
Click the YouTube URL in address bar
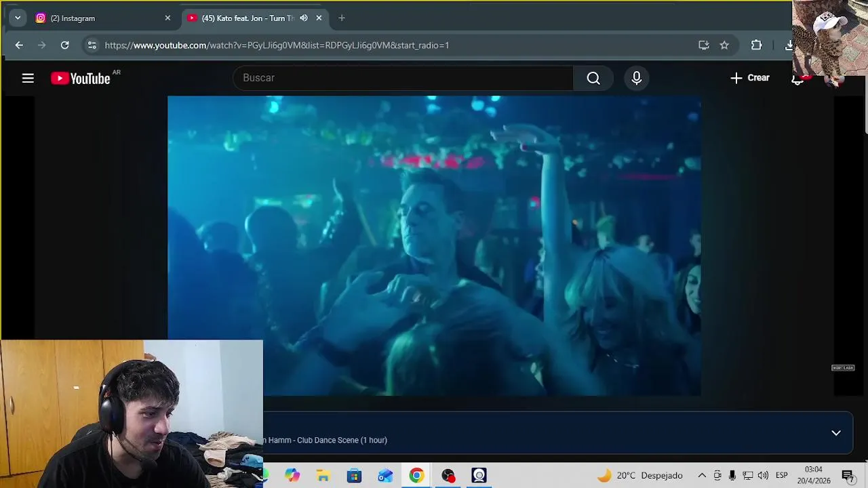(x=277, y=45)
